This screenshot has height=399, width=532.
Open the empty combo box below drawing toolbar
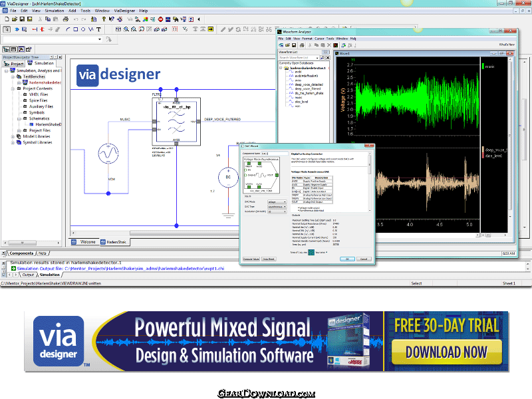click(53, 39)
